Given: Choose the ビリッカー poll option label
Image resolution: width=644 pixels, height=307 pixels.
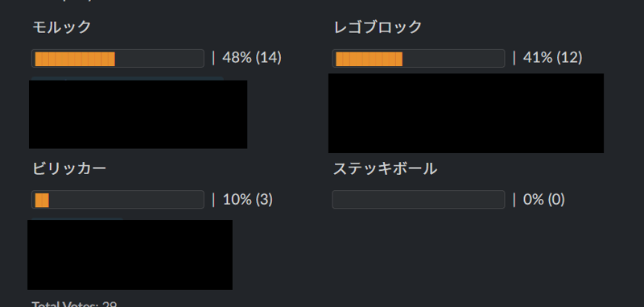Looking at the screenshot, I should [x=69, y=168].
